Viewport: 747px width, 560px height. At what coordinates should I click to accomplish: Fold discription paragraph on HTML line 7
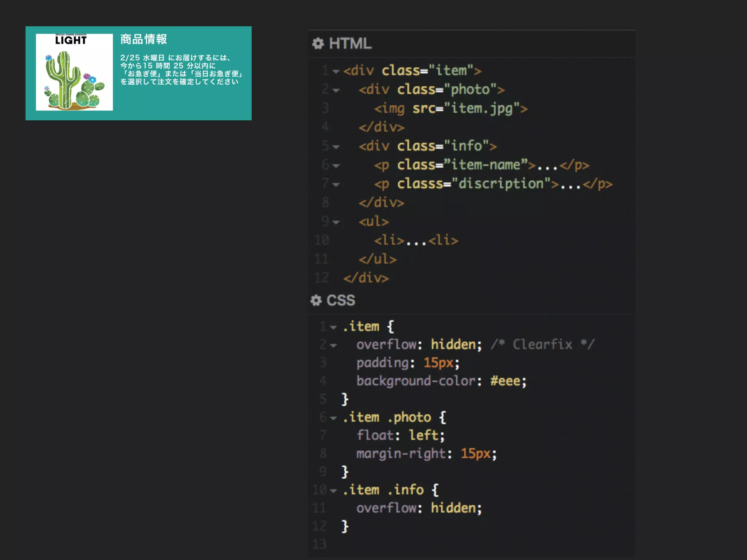[336, 185]
